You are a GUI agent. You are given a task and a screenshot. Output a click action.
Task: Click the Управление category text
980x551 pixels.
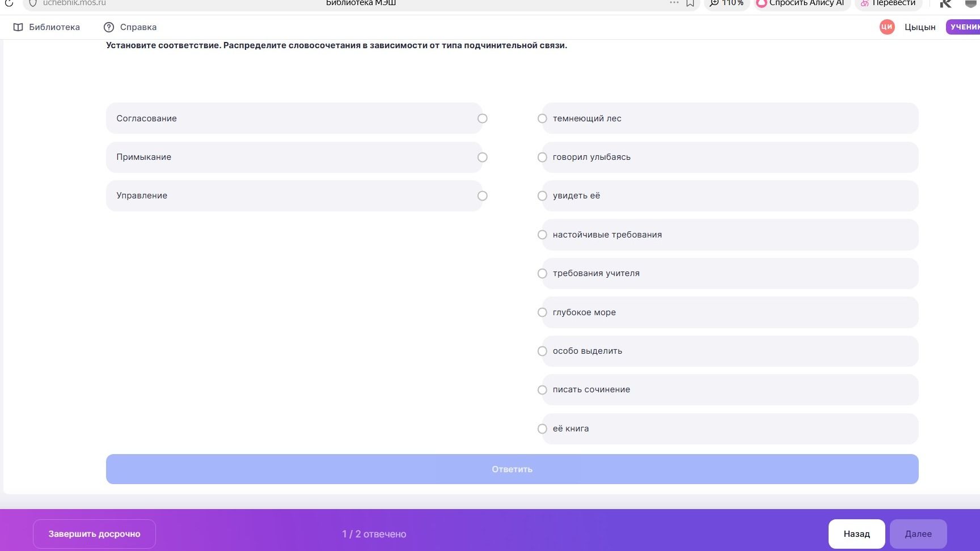click(x=142, y=196)
